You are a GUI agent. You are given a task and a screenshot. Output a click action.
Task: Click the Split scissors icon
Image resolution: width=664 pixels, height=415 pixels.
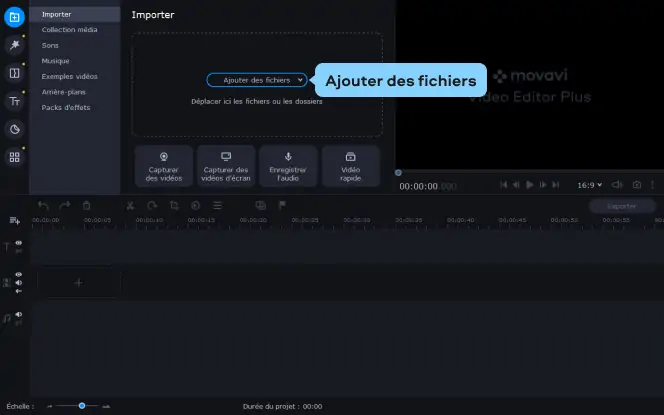130,205
